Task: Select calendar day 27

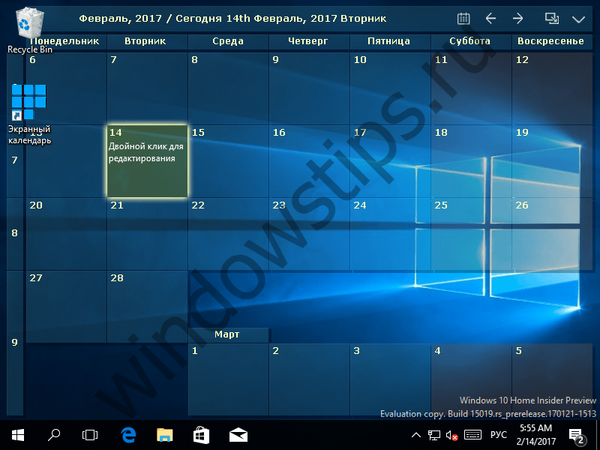Action: 66,307
